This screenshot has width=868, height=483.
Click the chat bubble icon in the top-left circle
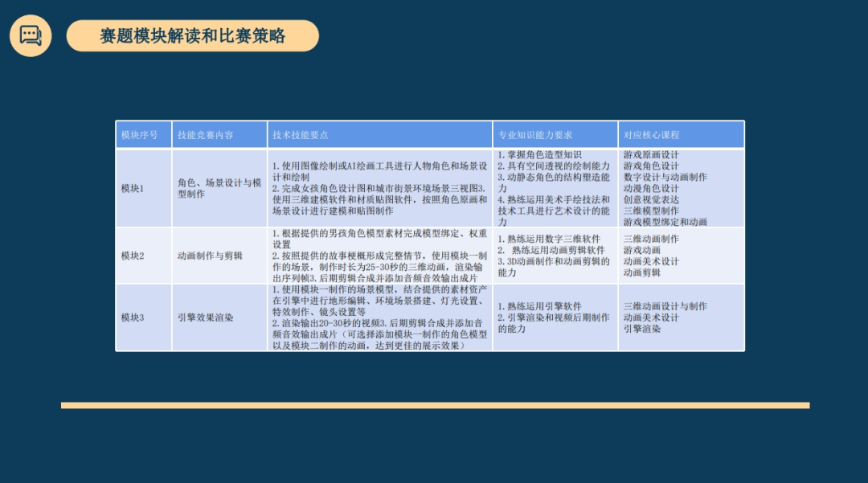pos(31,35)
